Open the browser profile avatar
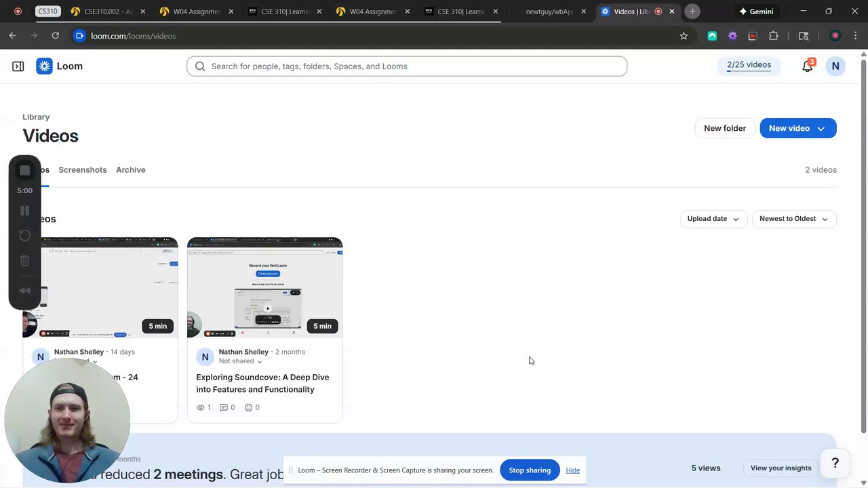The width and height of the screenshot is (868, 488). click(x=835, y=36)
